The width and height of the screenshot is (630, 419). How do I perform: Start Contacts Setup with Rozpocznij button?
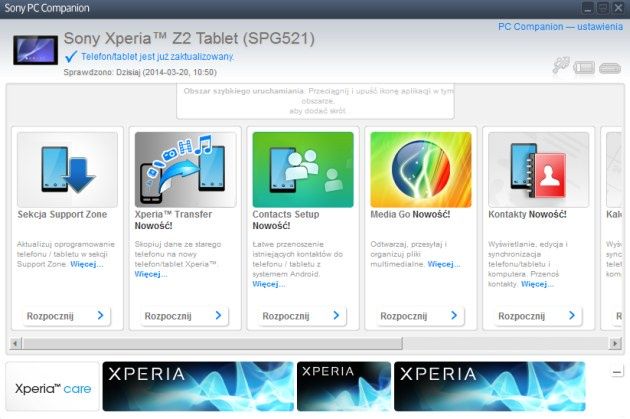pyautogui.click(x=301, y=316)
